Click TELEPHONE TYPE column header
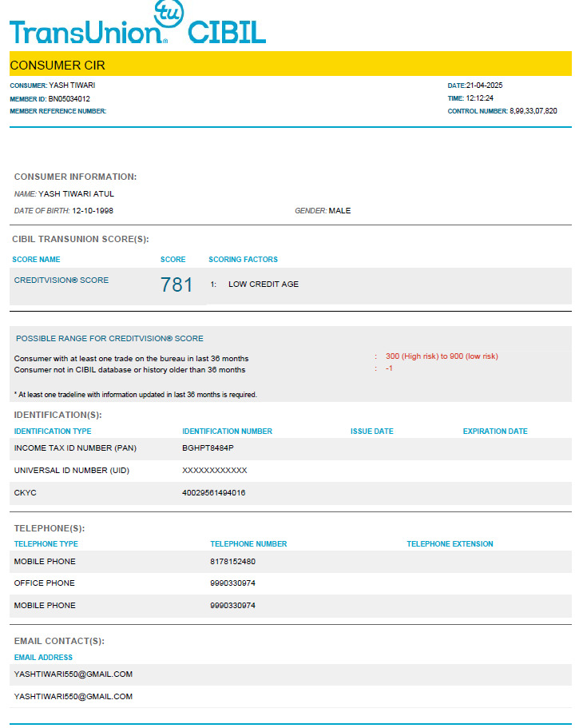Screen dimensions: 579x728 (46, 544)
